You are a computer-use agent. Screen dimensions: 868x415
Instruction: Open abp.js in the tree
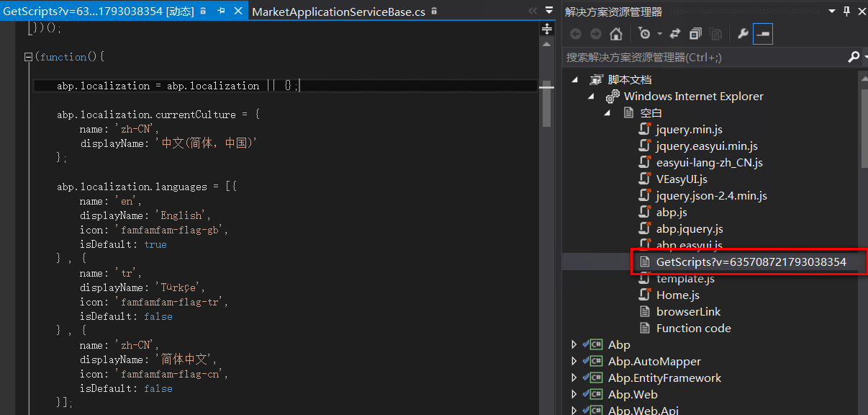point(672,212)
